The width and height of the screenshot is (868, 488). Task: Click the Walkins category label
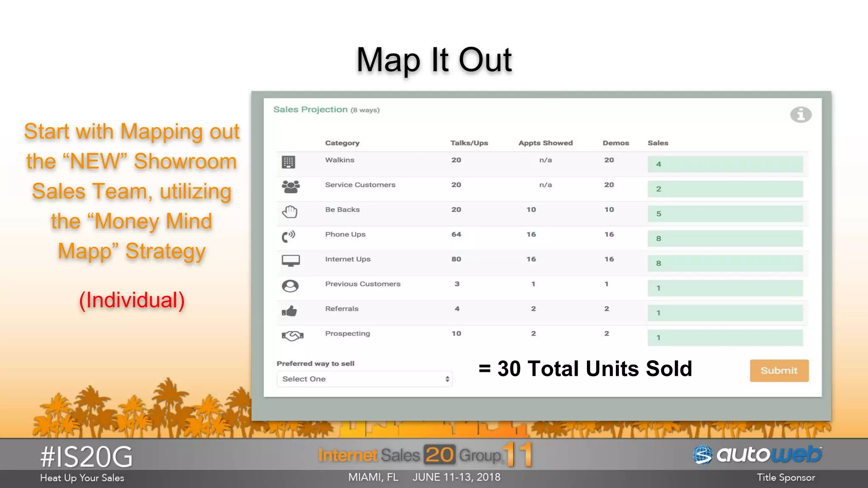339,160
